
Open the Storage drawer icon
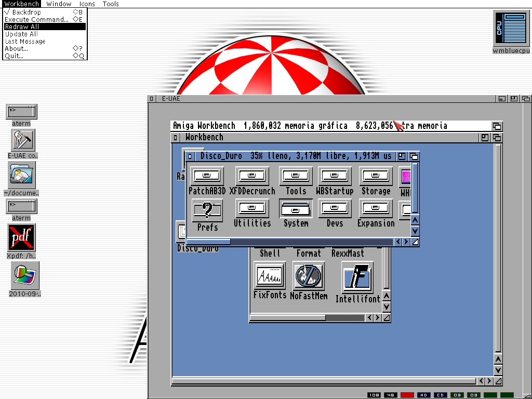376,176
